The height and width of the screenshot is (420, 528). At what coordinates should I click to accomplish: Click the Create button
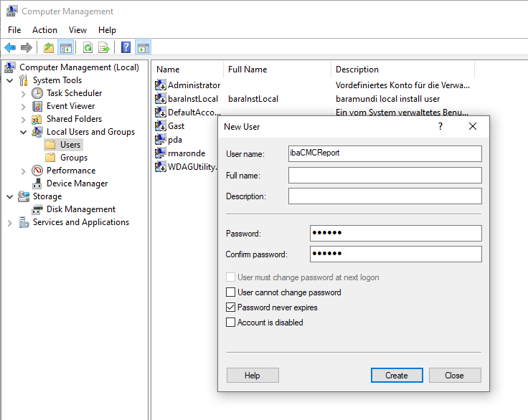click(x=397, y=376)
